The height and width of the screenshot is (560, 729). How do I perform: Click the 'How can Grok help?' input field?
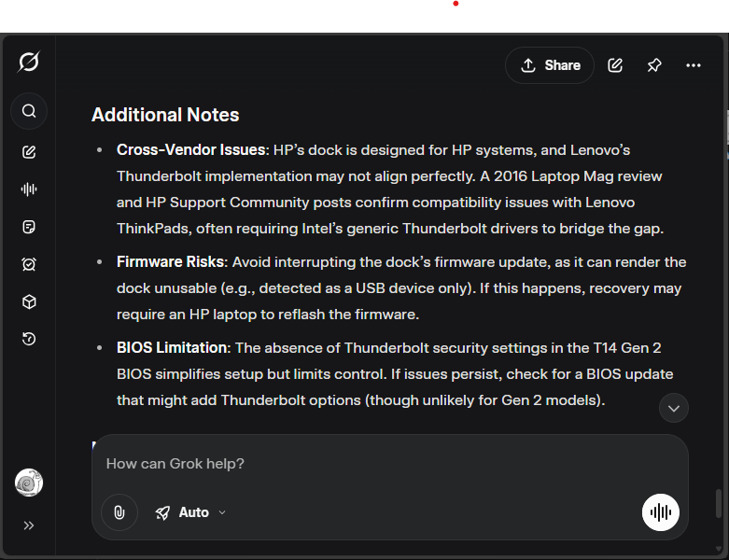coord(389,464)
